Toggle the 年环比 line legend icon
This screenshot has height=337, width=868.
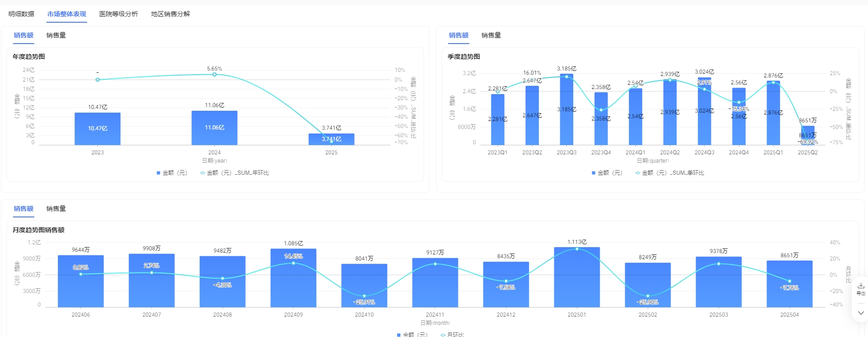point(203,173)
